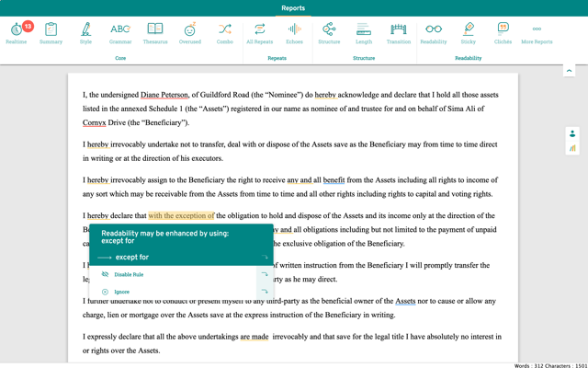Open the Thesaurus report
Image resolution: width=588 pixels, height=368 pixels.
(x=155, y=33)
